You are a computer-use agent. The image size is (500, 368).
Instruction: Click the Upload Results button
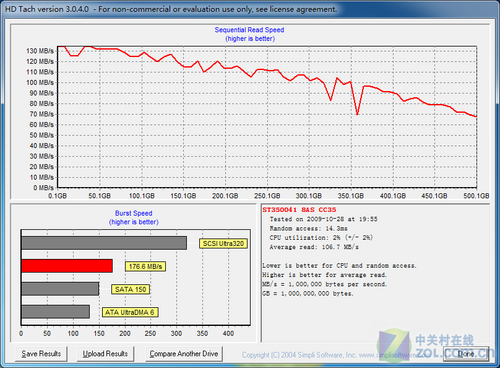(x=105, y=354)
